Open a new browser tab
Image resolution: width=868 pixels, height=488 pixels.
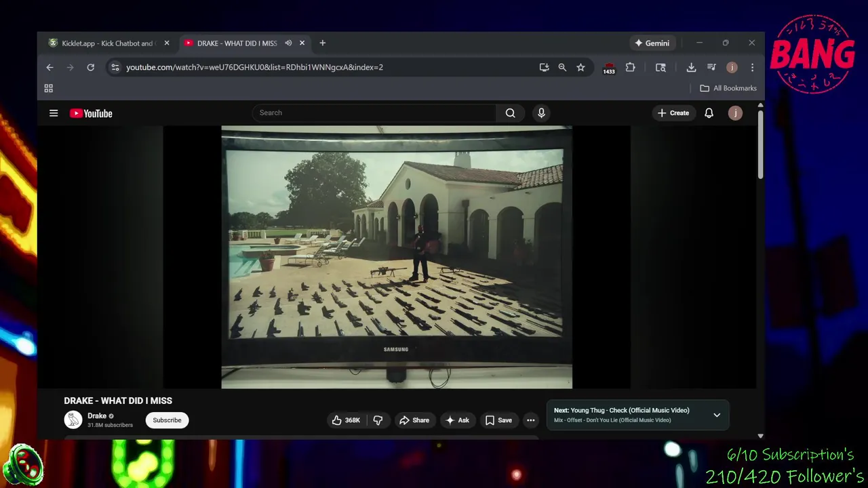(x=322, y=43)
